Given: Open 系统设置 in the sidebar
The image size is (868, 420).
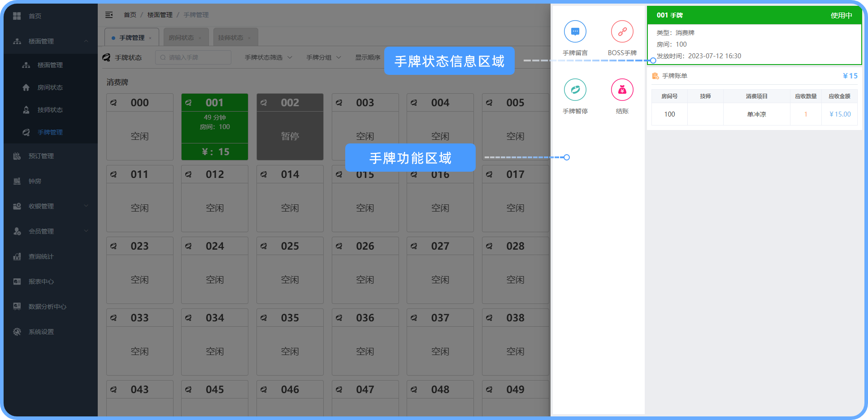Looking at the screenshot, I should coord(51,332).
